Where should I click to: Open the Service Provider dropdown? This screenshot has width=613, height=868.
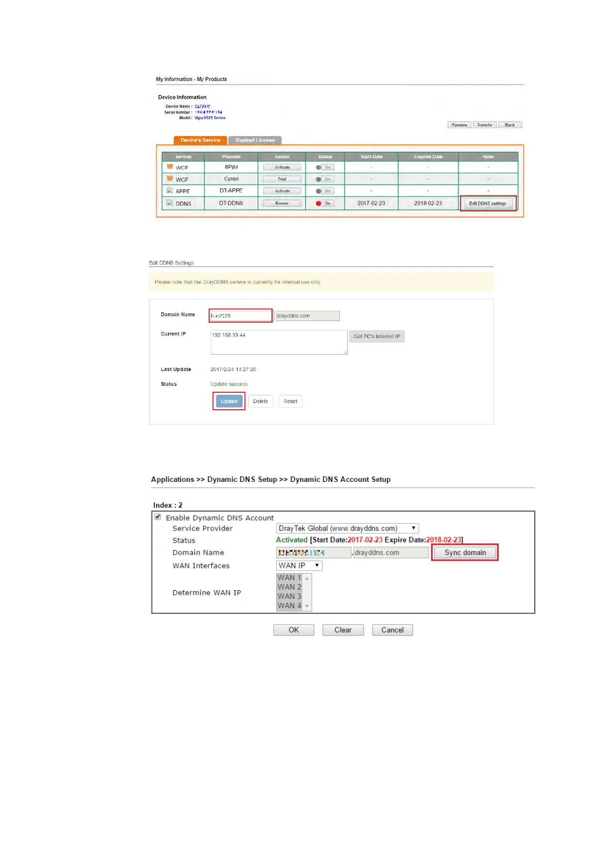[x=347, y=528]
